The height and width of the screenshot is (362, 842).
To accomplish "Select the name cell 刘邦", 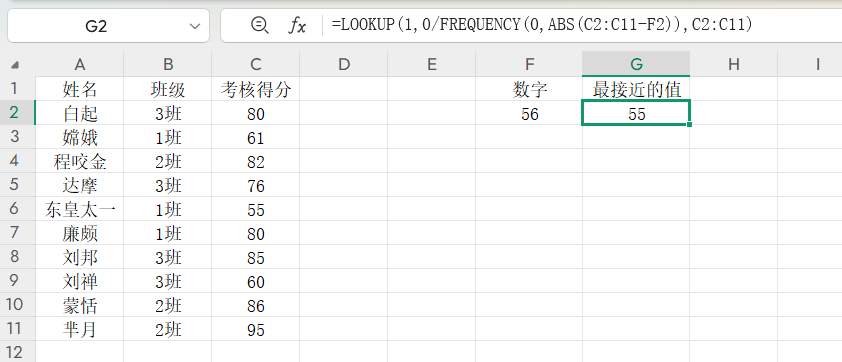I will tap(79, 257).
